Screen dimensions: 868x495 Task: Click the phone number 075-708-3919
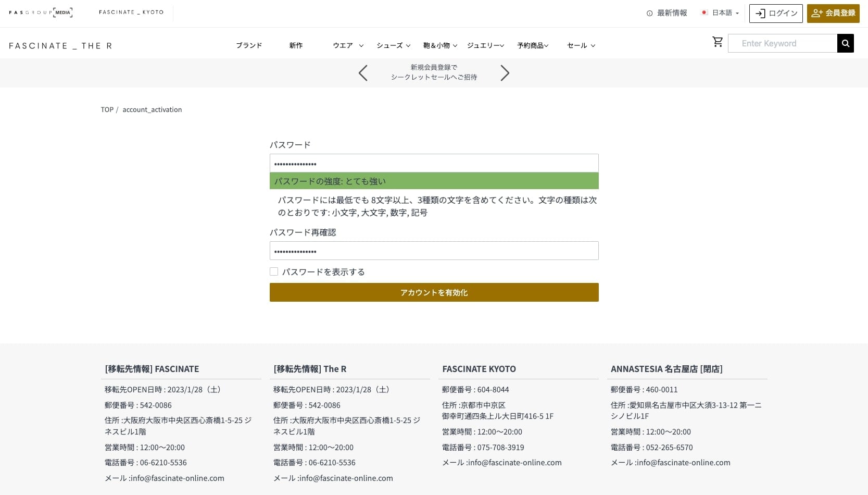[501, 448]
